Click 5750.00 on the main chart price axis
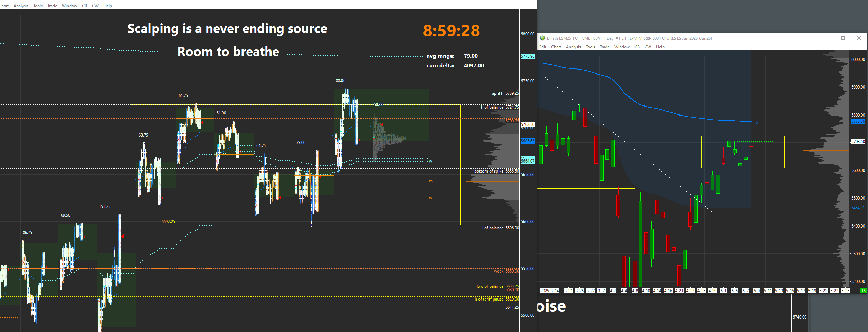 pos(528,81)
